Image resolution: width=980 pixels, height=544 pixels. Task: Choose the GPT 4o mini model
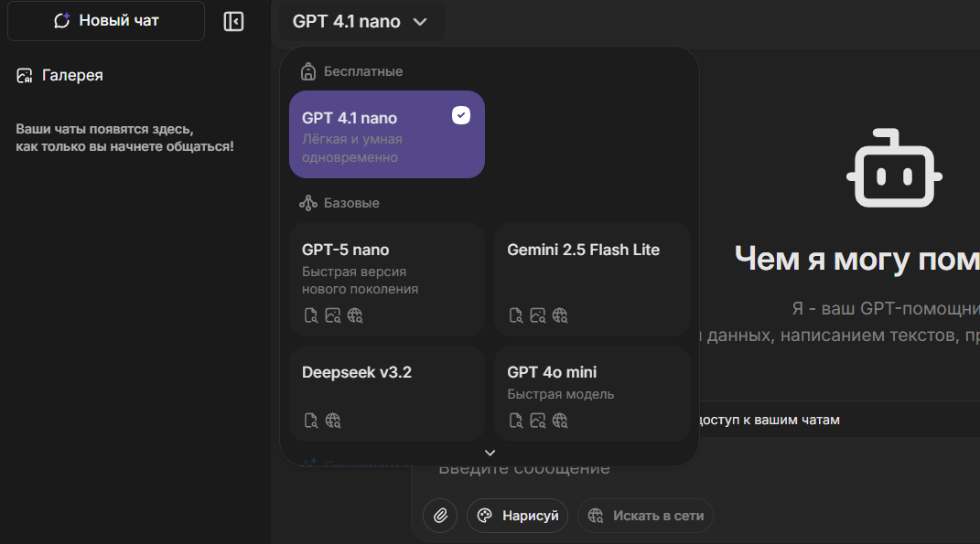(x=592, y=393)
